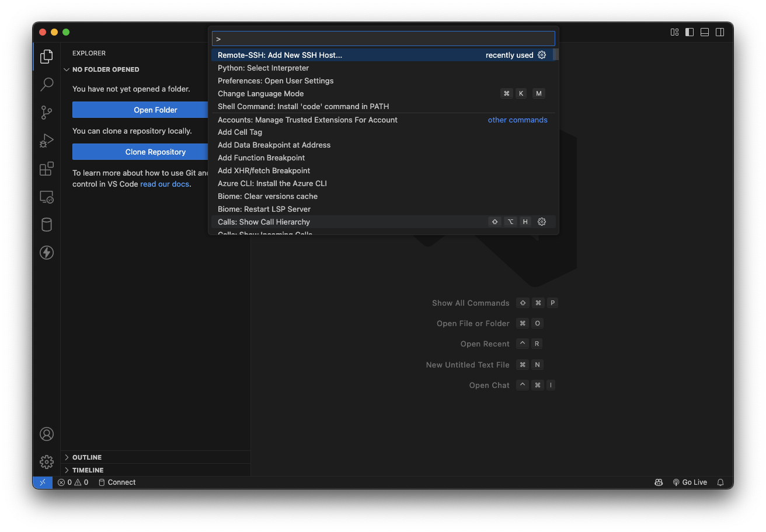Open Thunder Client from the Activity Bar
Image resolution: width=766 pixels, height=532 pixels.
tap(47, 253)
